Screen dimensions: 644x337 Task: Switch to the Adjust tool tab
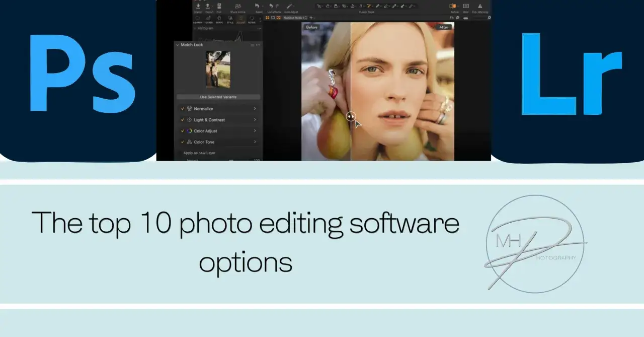(240, 19)
